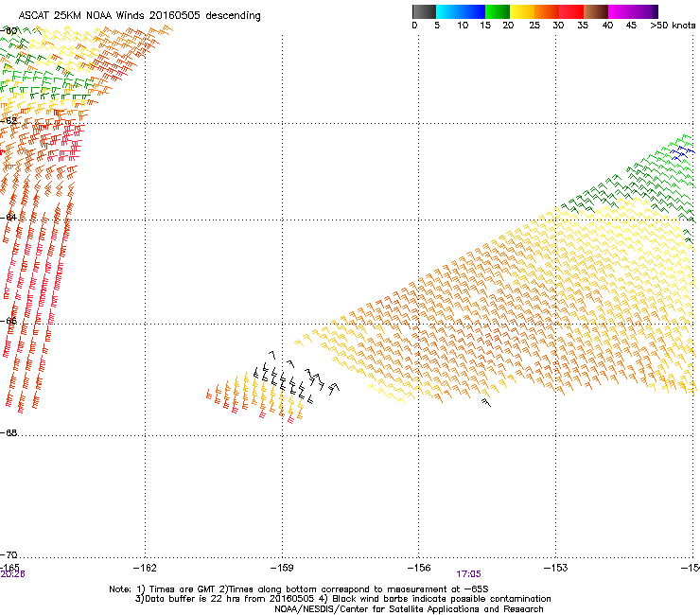Click the '-165' longitude label

pyautogui.click(x=9, y=567)
